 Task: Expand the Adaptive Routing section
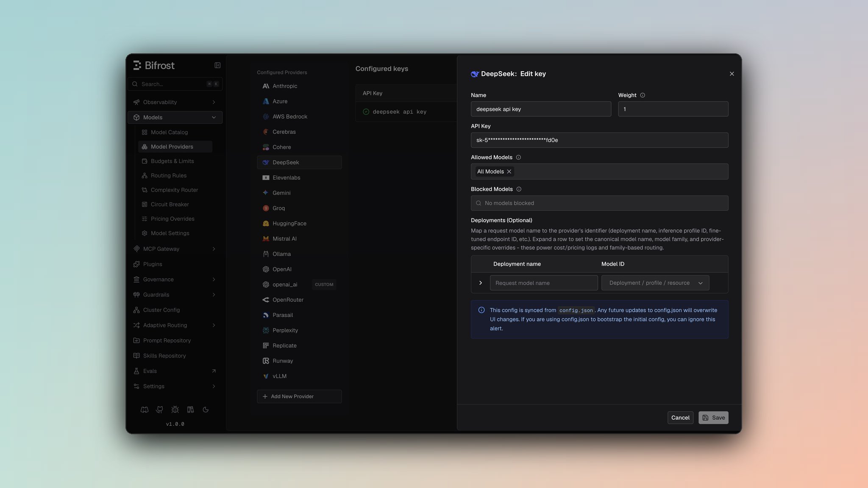click(175, 325)
